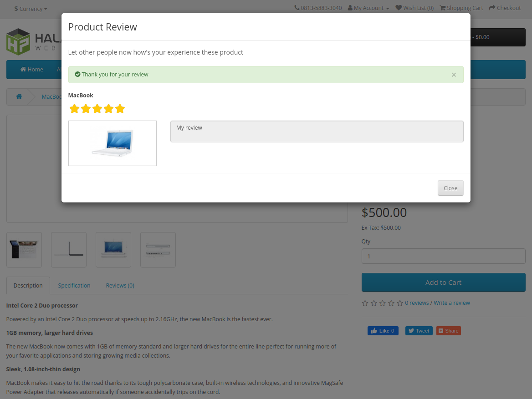
Task: Click the Close button in review dialog
Action: [x=450, y=188]
